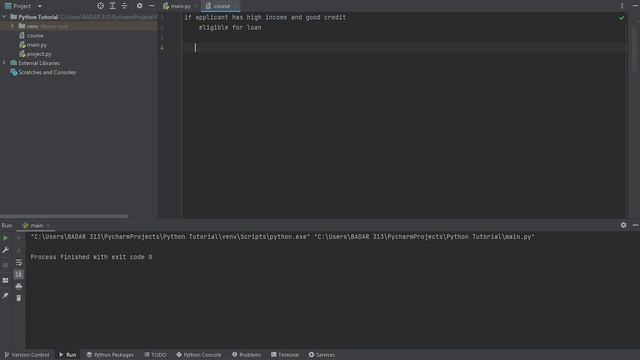Expand the External Libraries node
This screenshot has width=640, height=360.
[x=4, y=63]
